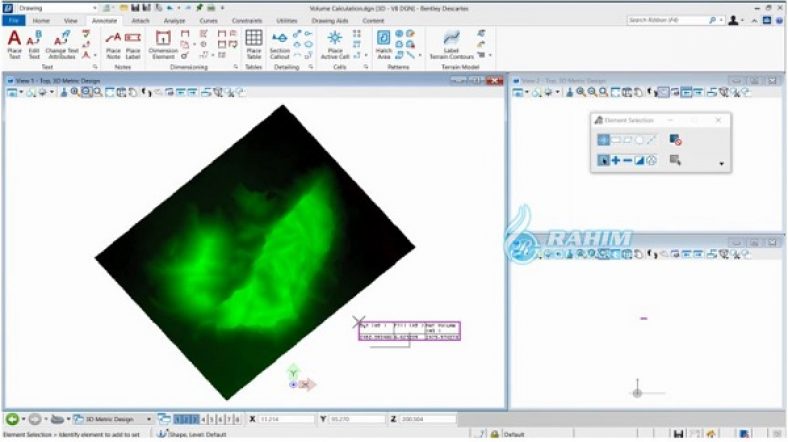
Task: Click Window Area icon in View 2 toolbar
Action: pos(604,92)
